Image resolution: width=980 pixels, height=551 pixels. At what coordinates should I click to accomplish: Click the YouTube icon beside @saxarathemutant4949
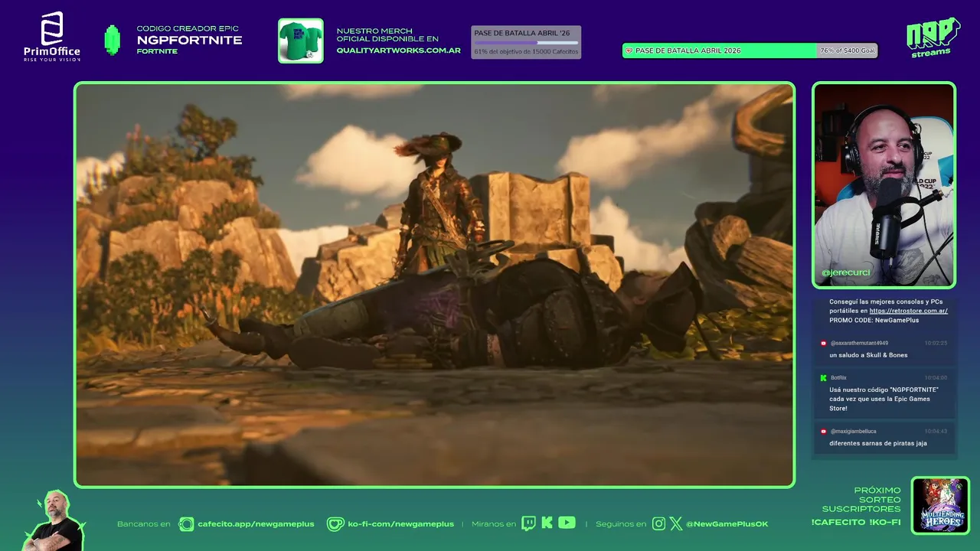(x=824, y=343)
